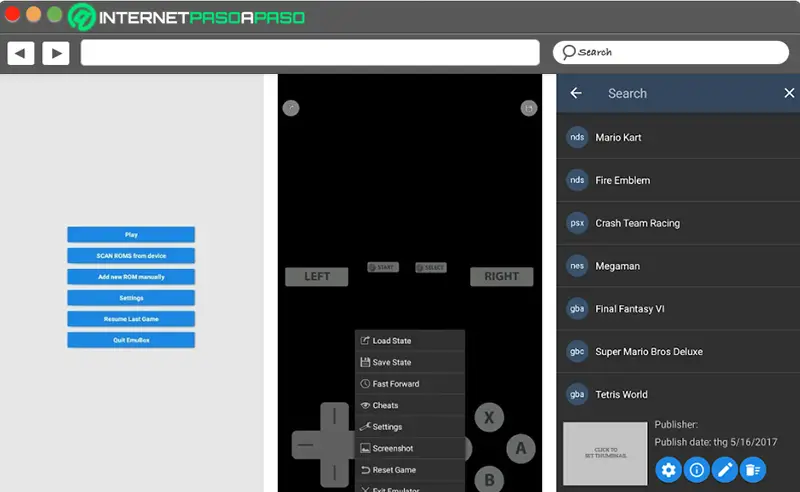Click Add new ROM manually button
Viewport: 800px width, 492px height.
(131, 277)
